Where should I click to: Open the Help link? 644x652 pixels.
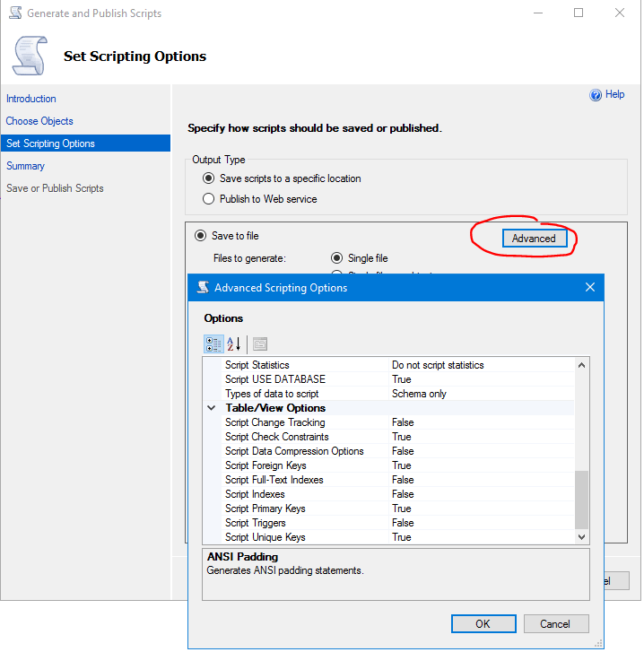coord(614,95)
